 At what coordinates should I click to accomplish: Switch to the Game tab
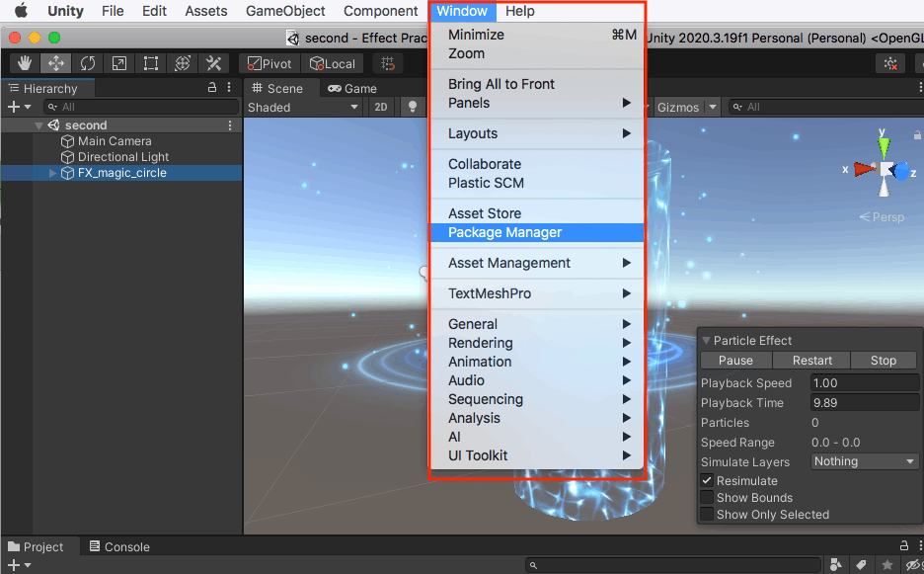click(x=352, y=88)
